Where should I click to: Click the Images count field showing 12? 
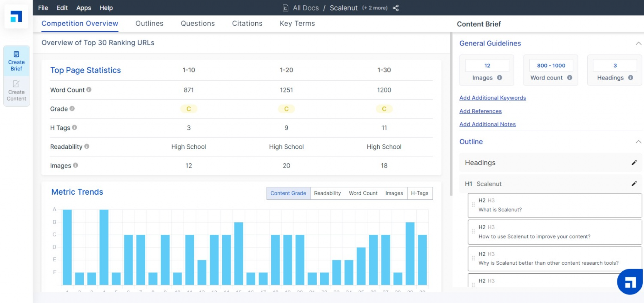click(487, 66)
